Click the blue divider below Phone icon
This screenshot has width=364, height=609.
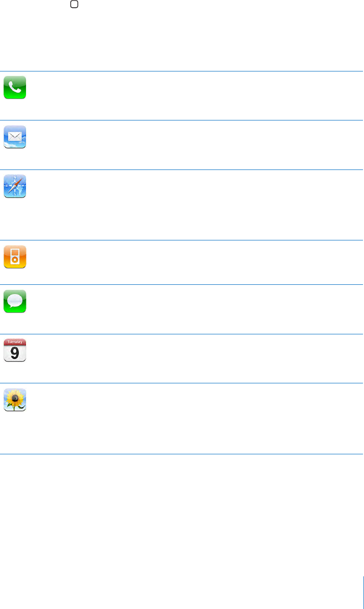click(181, 120)
